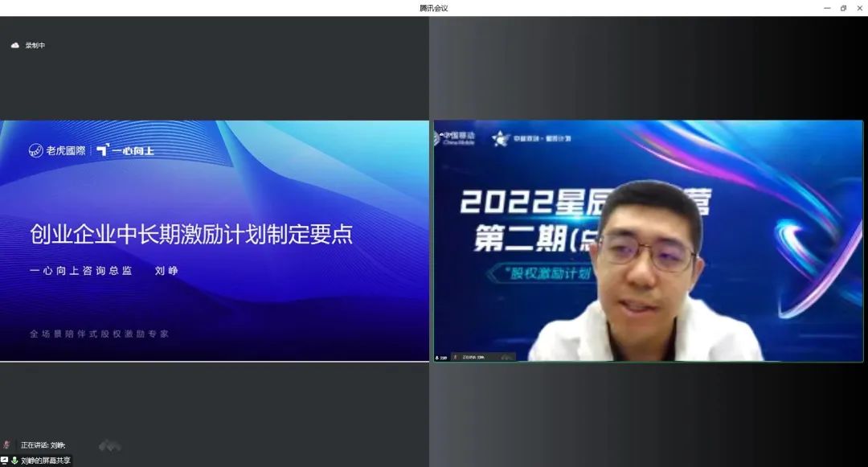
Task: Click the 老虎国际 logo on the slide
Action: 56,150
